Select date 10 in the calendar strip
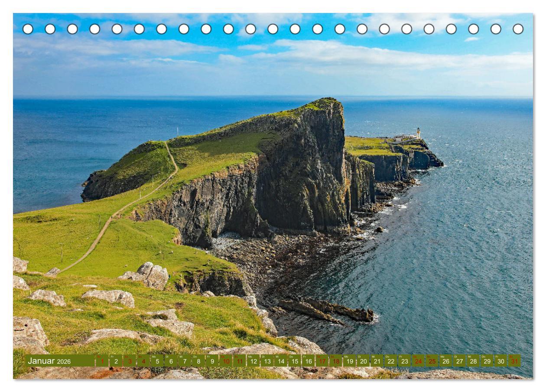 [225, 362]
